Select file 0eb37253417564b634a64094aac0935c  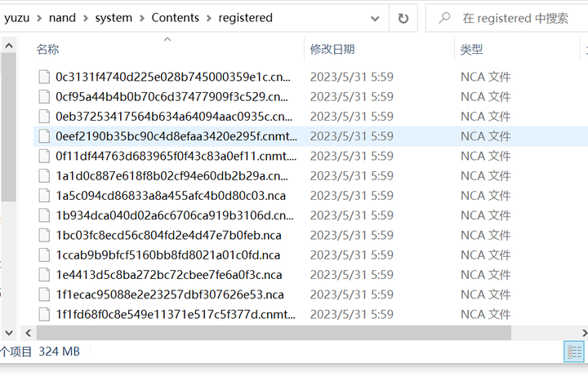click(x=174, y=117)
